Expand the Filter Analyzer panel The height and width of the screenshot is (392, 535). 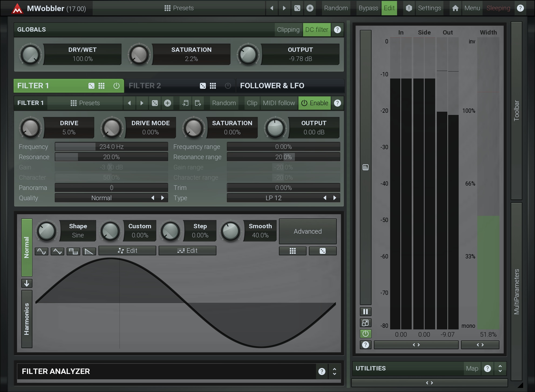(x=334, y=371)
